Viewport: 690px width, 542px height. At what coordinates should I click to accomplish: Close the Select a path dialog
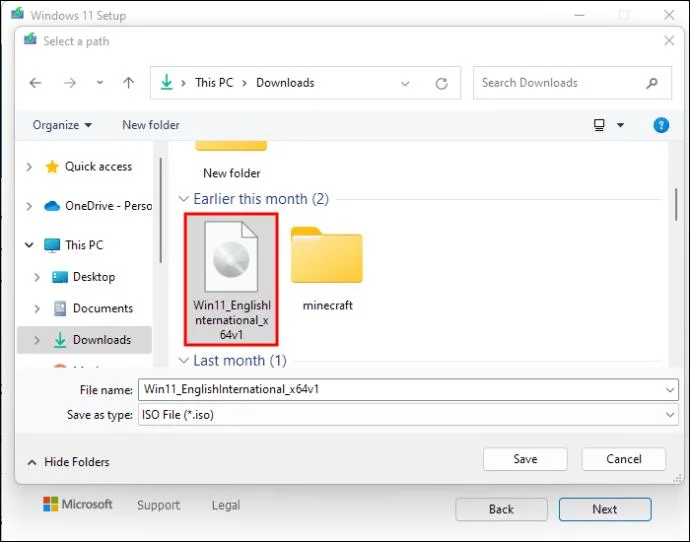click(669, 40)
